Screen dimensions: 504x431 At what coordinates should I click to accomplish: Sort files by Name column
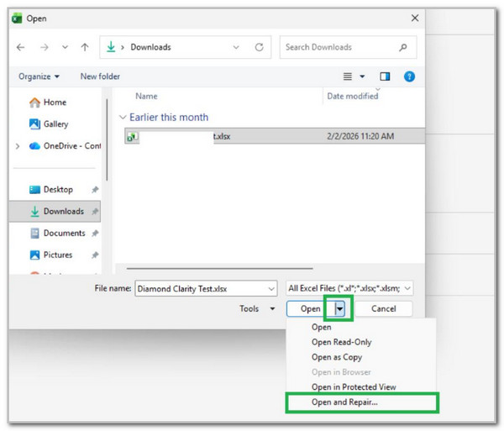pyautogui.click(x=146, y=96)
